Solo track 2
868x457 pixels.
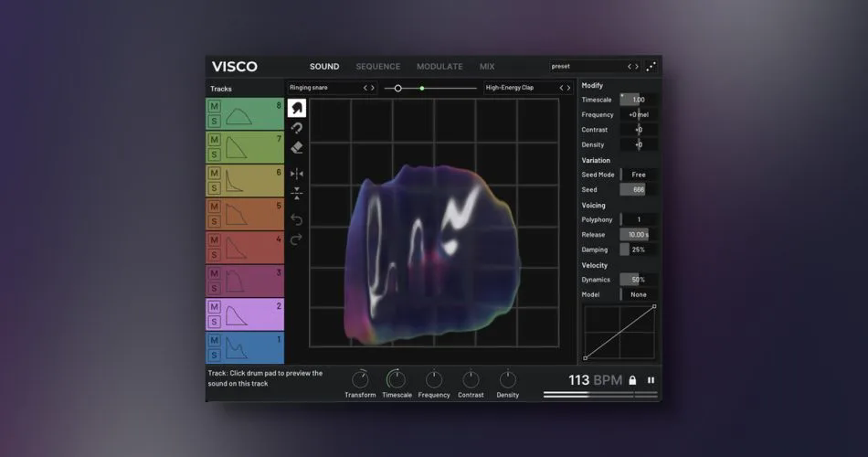click(214, 322)
